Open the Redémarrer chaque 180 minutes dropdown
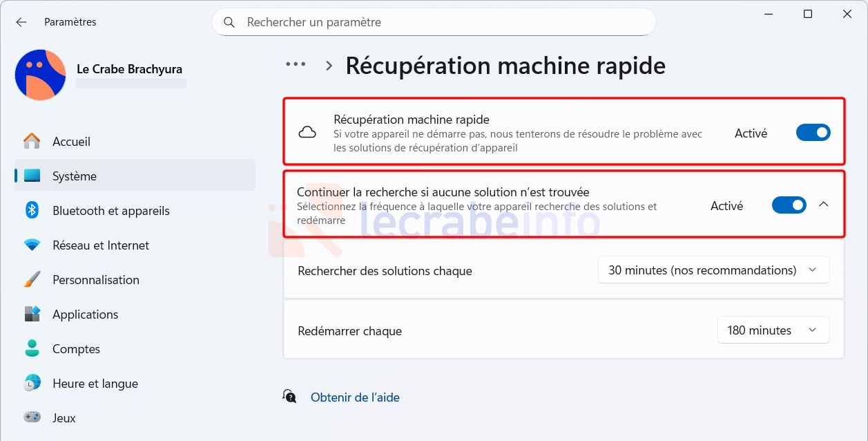Screen dimensions: 868x441 [773, 330]
